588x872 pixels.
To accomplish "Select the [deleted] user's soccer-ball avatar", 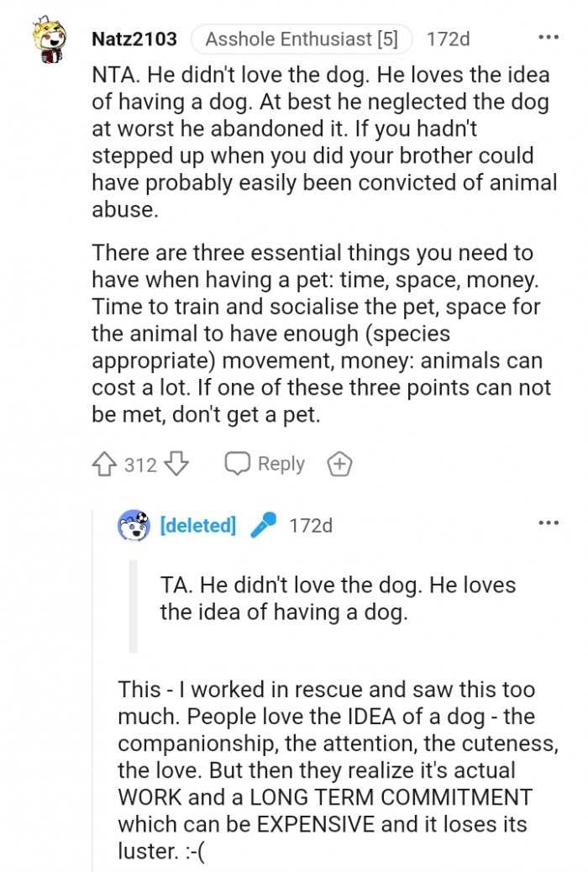I will [x=134, y=524].
